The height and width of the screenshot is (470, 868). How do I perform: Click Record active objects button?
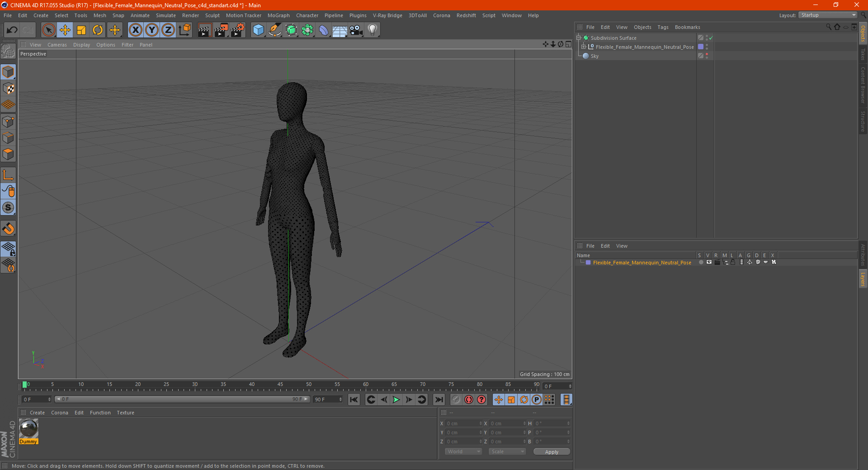pyautogui.click(x=456, y=399)
